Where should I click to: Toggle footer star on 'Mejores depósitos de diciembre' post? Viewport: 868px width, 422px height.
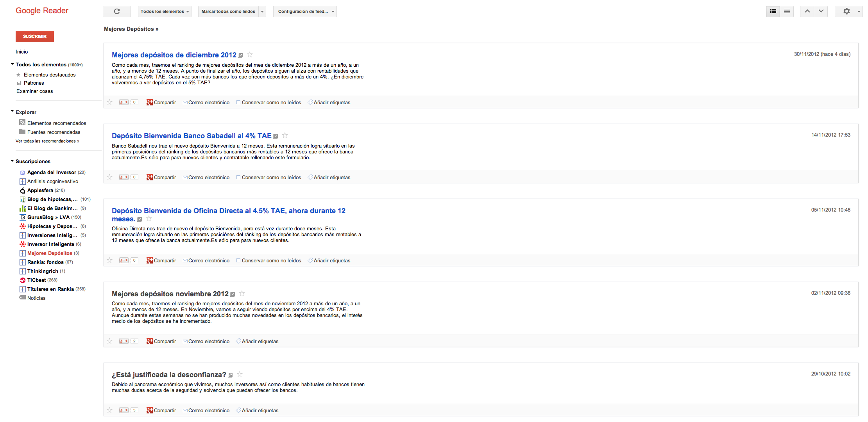point(110,102)
